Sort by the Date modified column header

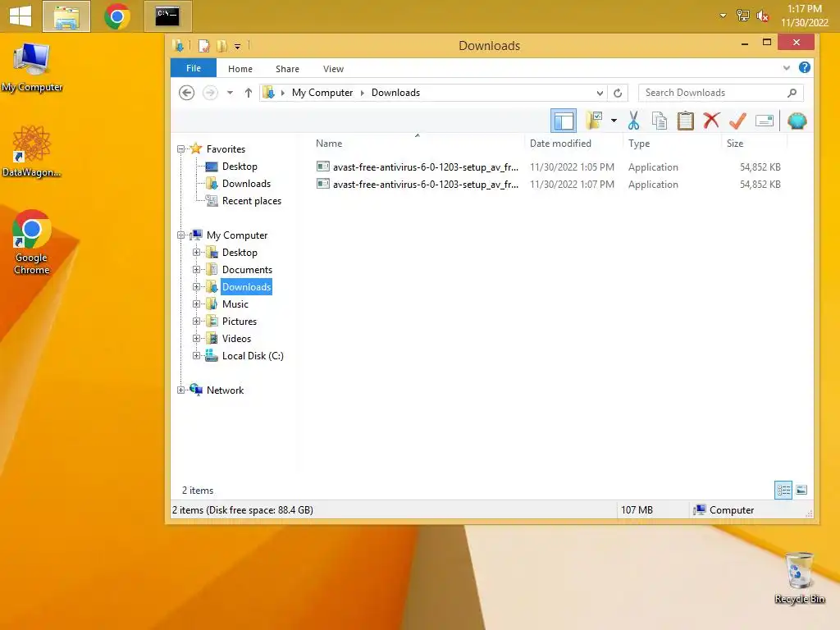point(560,143)
